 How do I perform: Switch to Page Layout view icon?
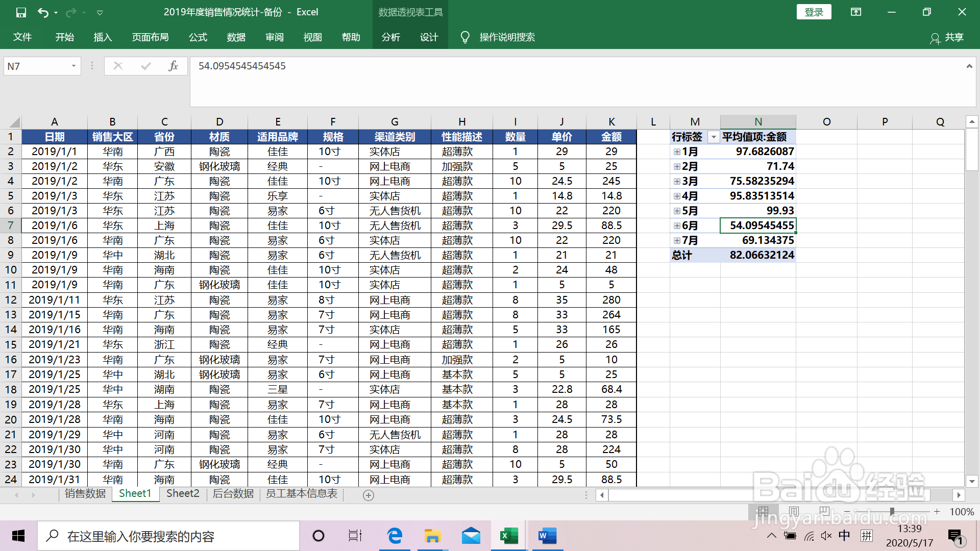coord(794,511)
